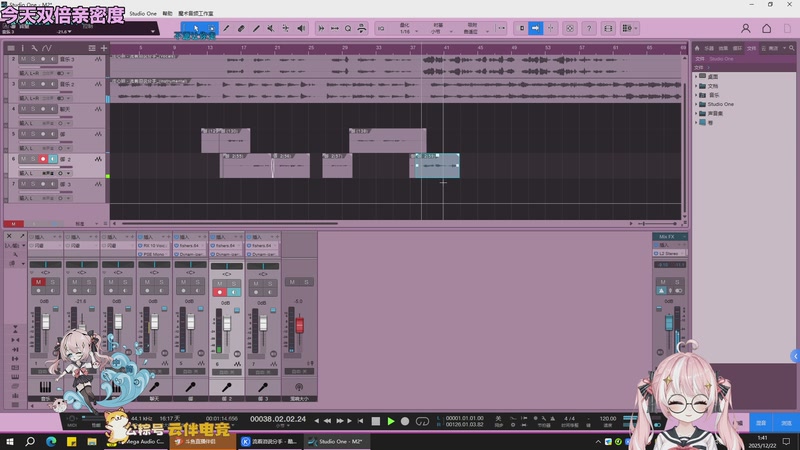800x450 pixels.
Task: Open Microsoft Edge in the taskbar
Action: pos(51,441)
